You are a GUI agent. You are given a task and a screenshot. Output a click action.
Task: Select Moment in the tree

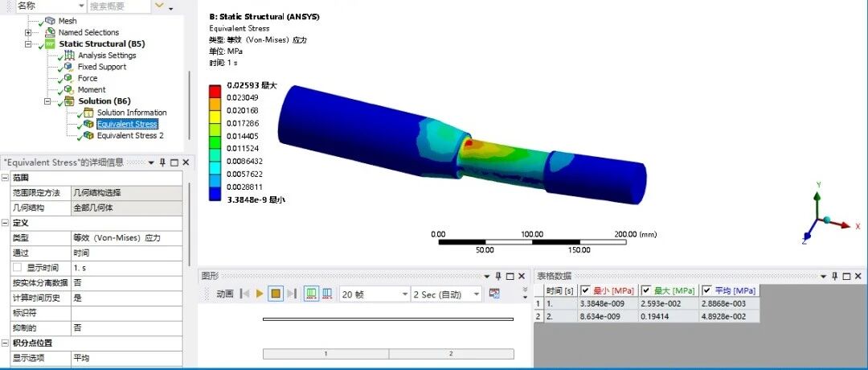pyautogui.click(x=92, y=89)
